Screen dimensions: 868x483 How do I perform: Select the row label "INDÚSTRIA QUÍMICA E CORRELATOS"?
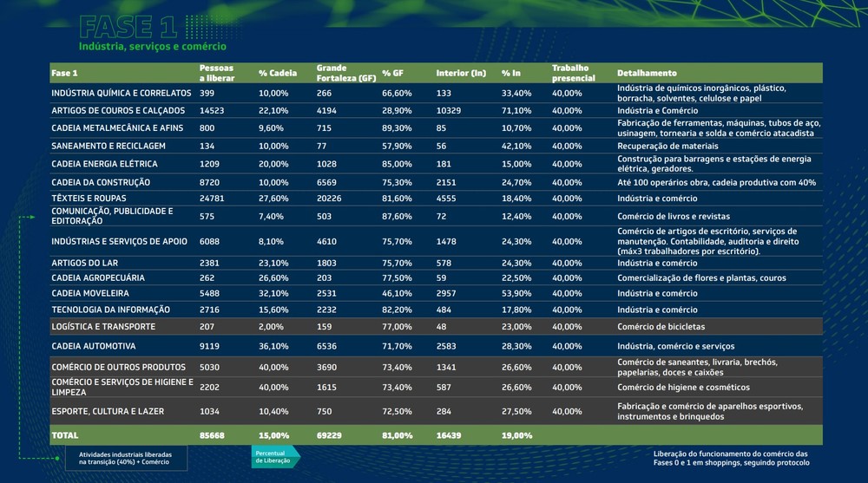pos(122,93)
